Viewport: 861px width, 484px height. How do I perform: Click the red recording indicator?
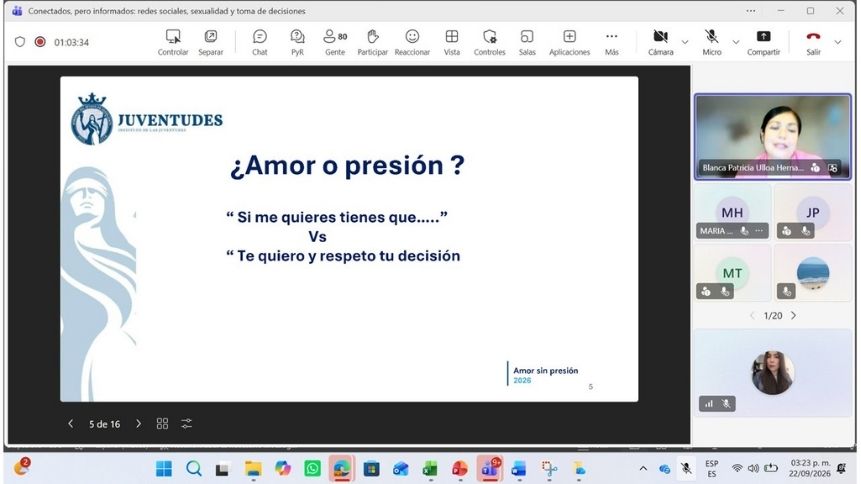40,42
